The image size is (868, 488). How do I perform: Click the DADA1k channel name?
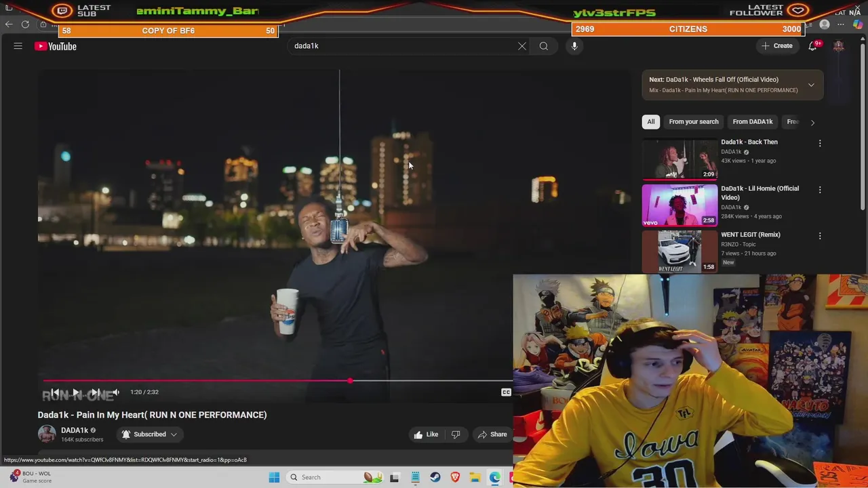click(75, 430)
